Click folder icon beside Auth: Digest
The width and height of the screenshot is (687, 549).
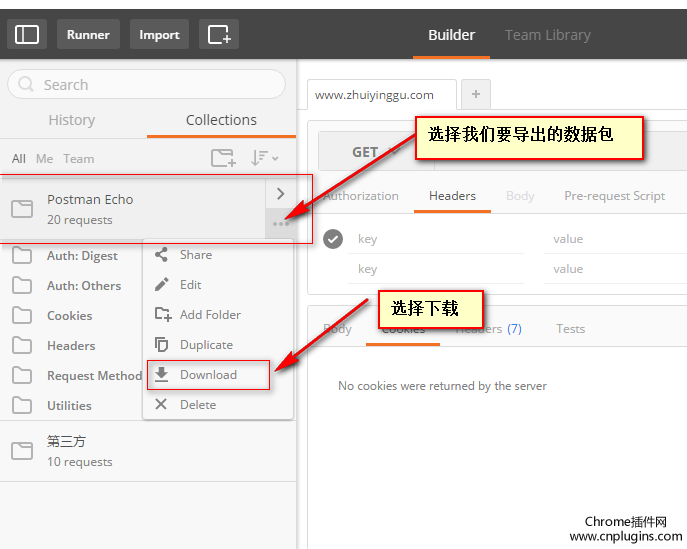pos(22,255)
